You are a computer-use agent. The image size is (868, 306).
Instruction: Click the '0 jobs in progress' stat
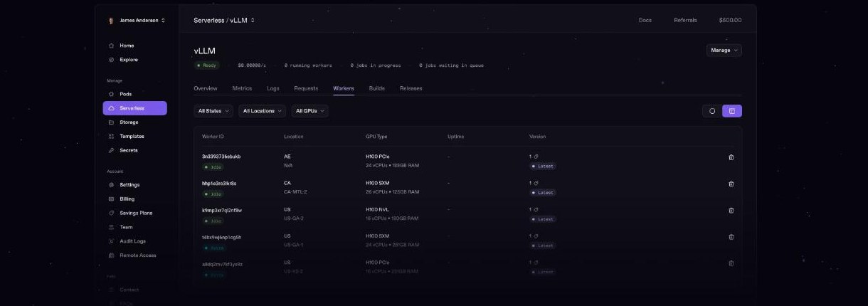376,65
